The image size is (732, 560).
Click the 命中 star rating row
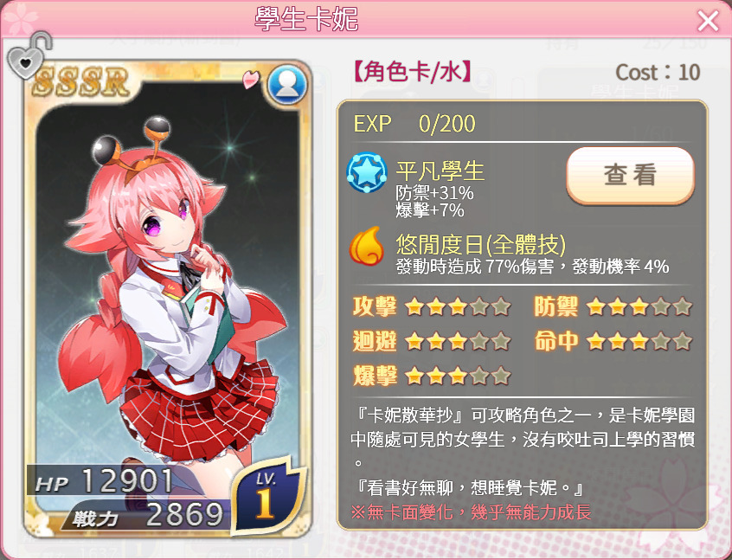613,341
